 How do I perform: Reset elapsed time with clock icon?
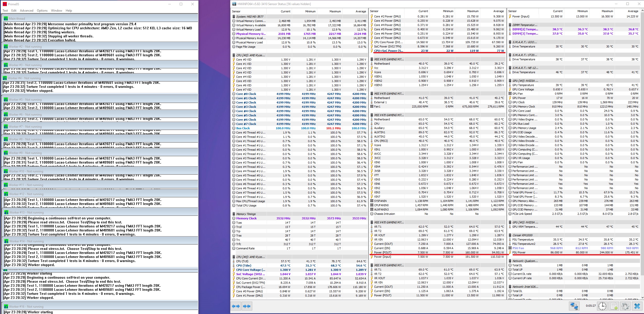602,306
